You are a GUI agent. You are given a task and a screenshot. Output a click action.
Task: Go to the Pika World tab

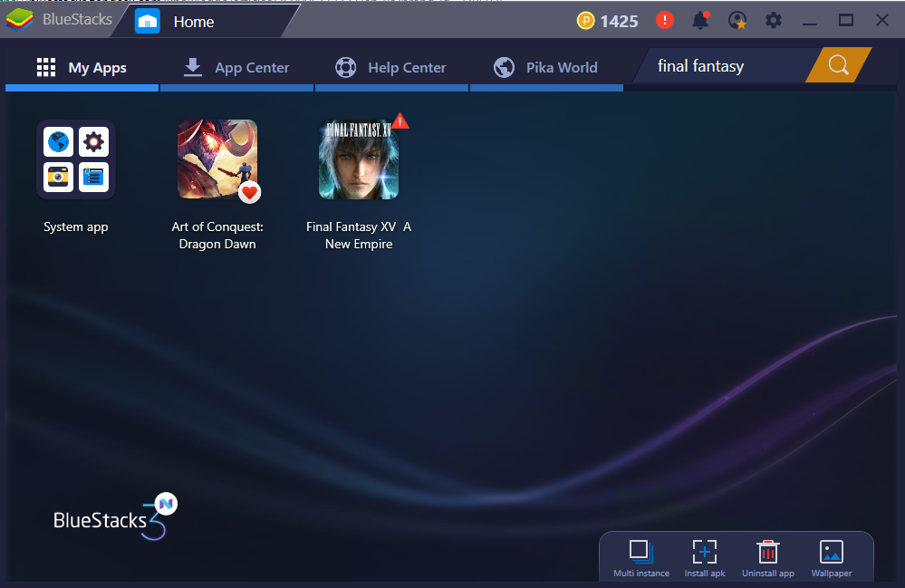click(546, 68)
